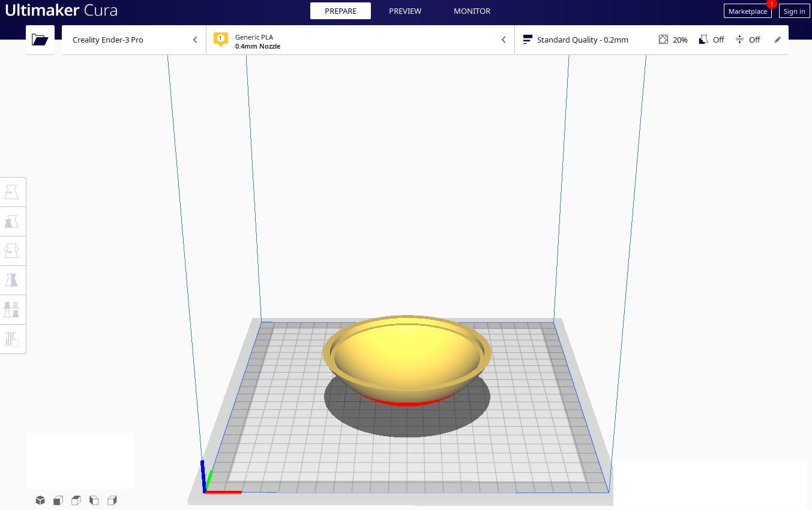Open the Marketplace
This screenshot has width=812, height=510.
click(747, 11)
